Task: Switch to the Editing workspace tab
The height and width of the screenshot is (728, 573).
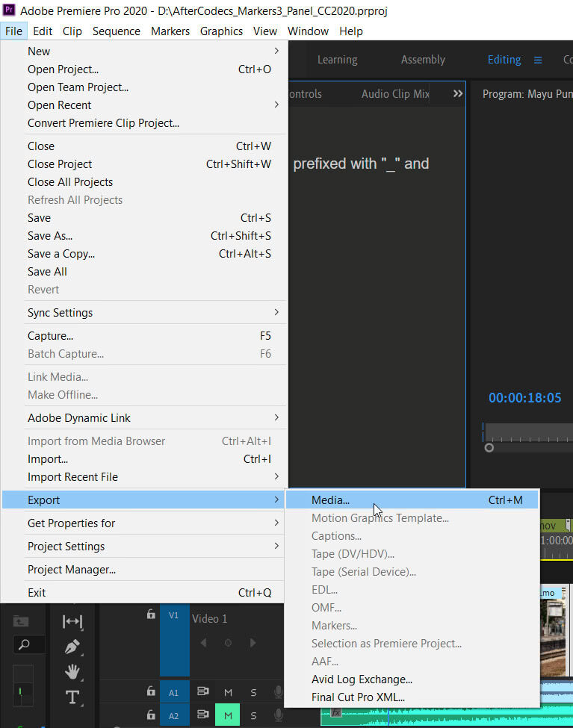Action: click(x=504, y=60)
